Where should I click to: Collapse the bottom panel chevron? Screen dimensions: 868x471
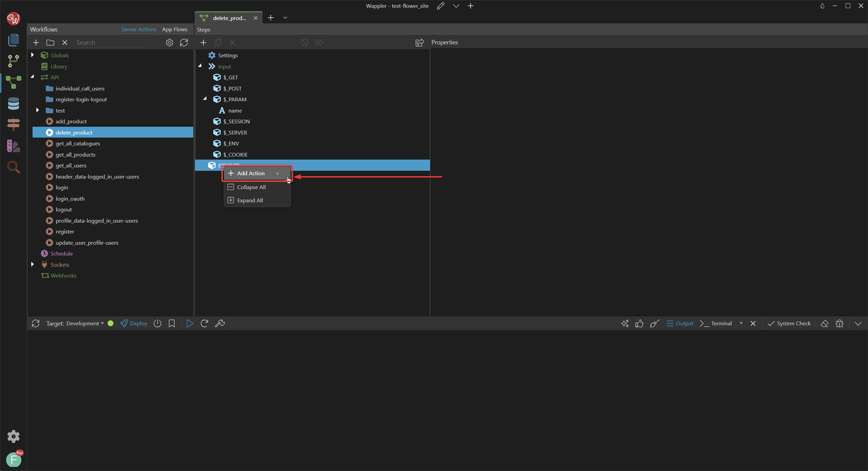858,324
